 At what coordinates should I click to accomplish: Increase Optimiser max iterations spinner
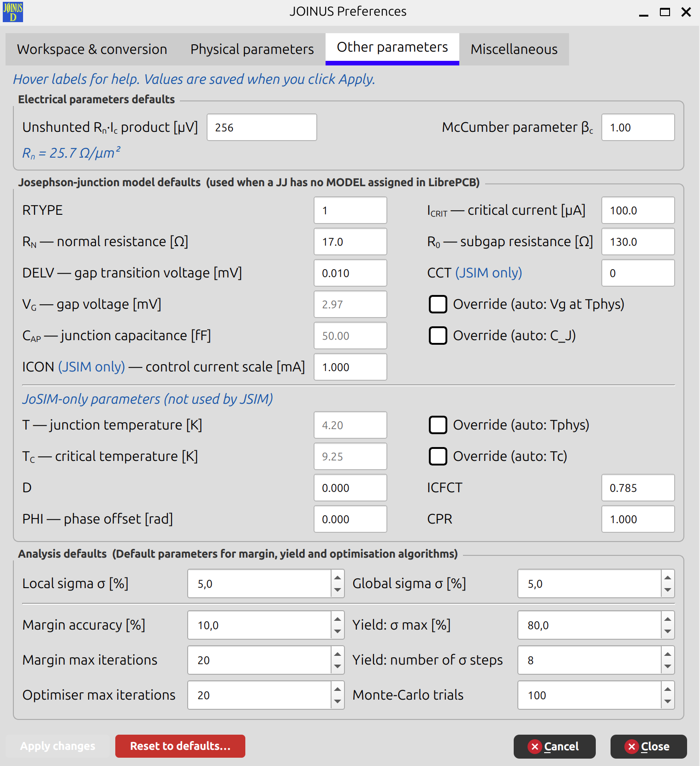pyautogui.click(x=338, y=689)
